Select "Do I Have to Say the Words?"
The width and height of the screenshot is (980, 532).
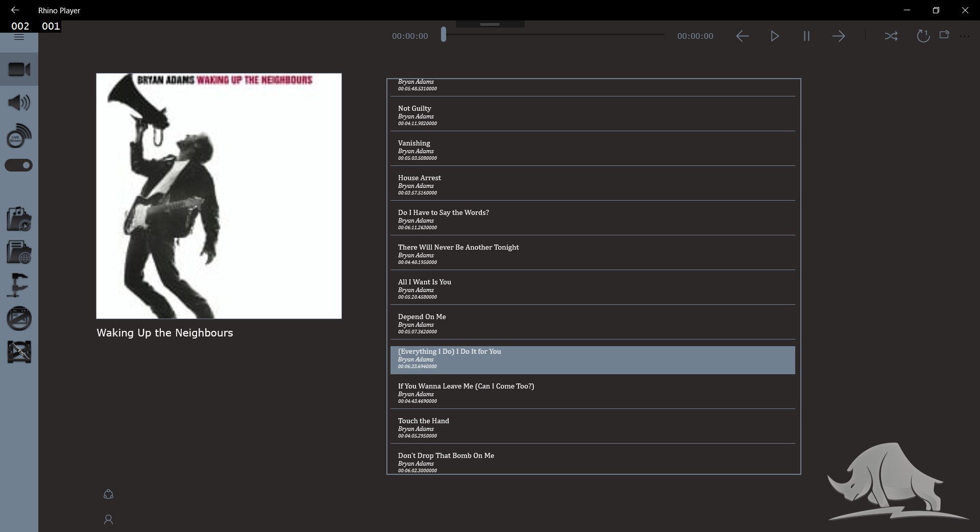(593, 219)
